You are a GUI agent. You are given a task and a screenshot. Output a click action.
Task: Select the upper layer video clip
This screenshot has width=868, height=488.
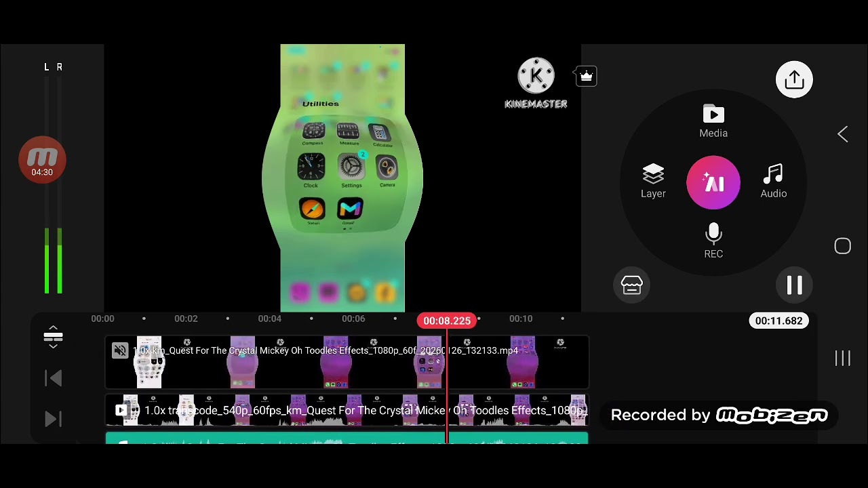point(347,363)
